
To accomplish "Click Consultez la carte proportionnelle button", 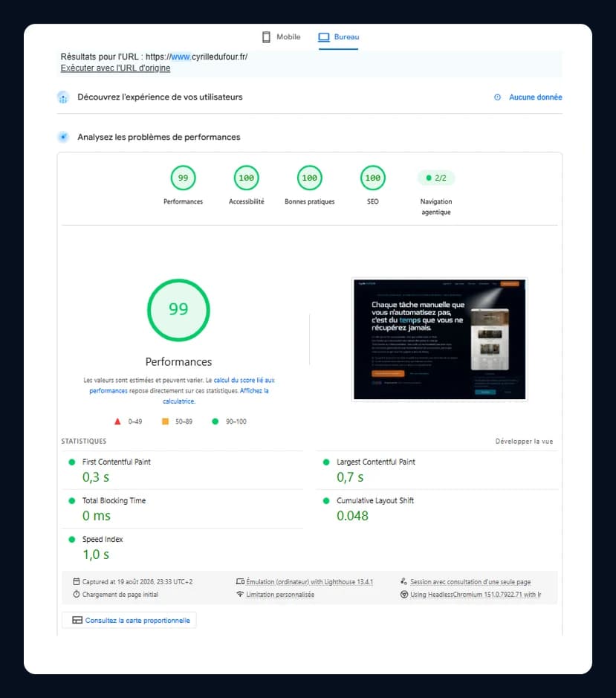I will click(x=129, y=620).
